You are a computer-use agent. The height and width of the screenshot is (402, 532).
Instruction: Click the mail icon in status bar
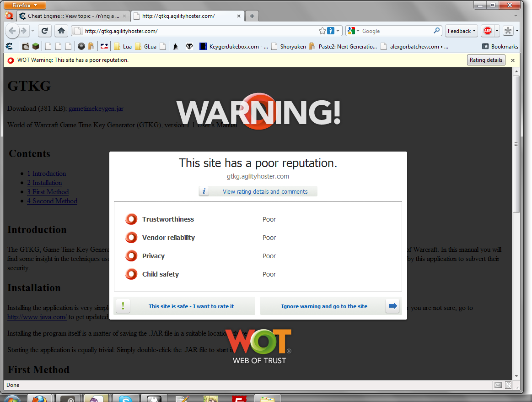(x=498, y=385)
